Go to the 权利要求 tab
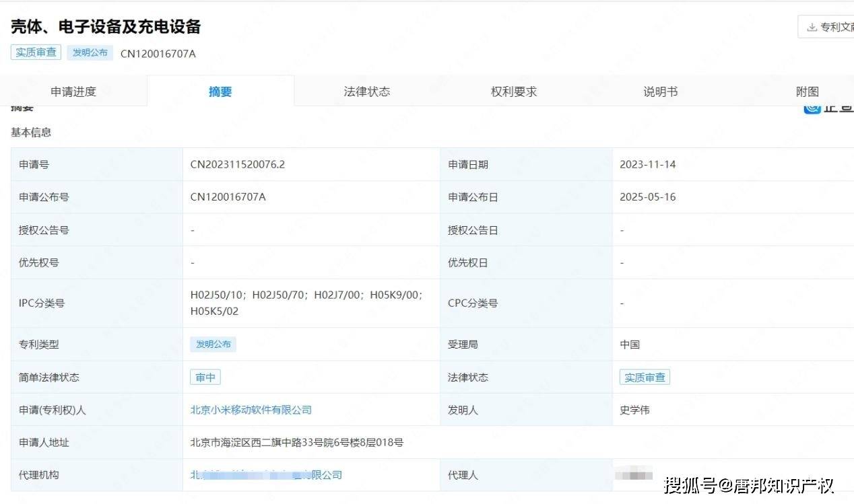854x504 pixels. click(x=514, y=92)
